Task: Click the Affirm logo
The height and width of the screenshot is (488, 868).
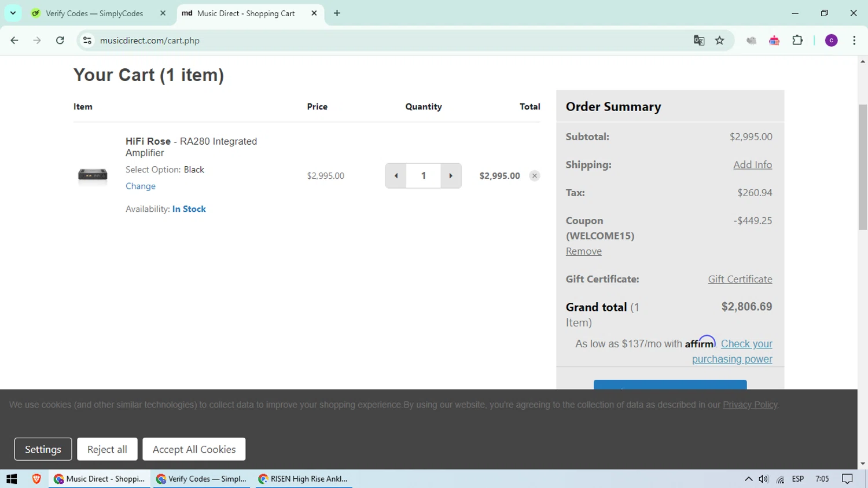Action: pos(700,342)
